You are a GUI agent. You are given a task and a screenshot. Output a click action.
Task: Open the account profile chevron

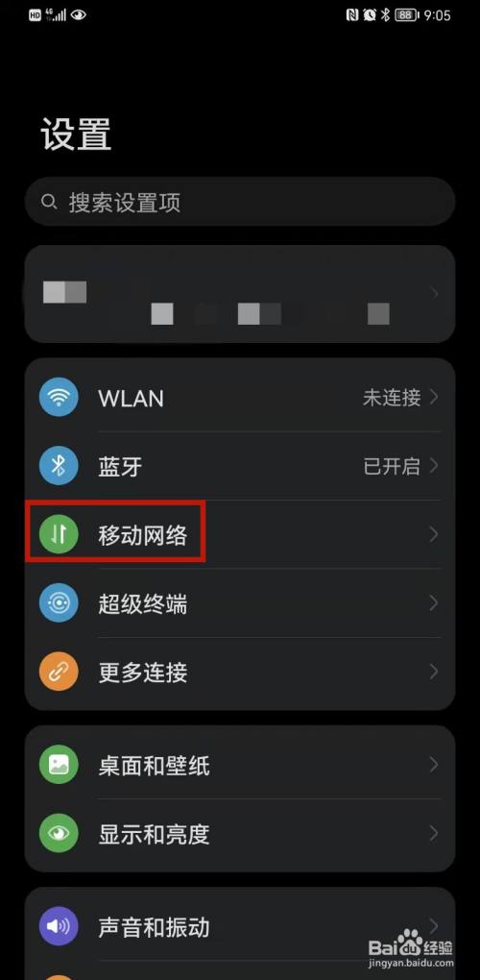[x=435, y=293]
